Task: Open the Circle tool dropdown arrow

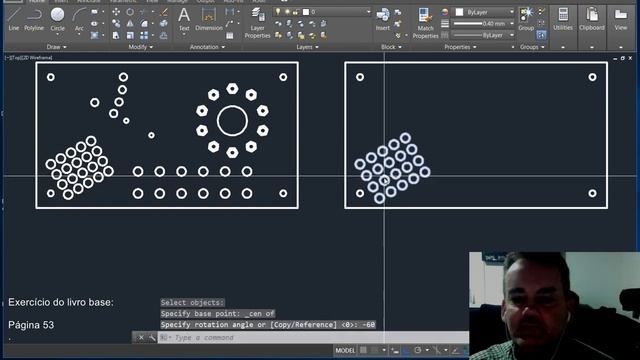Action: (58, 35)
